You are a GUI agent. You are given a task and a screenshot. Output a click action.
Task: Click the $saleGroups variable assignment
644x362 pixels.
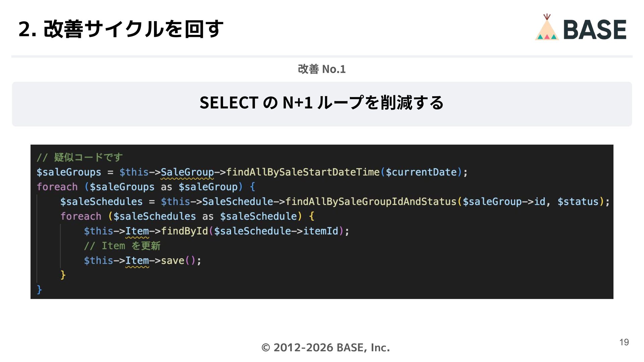(x=69, y=172)
